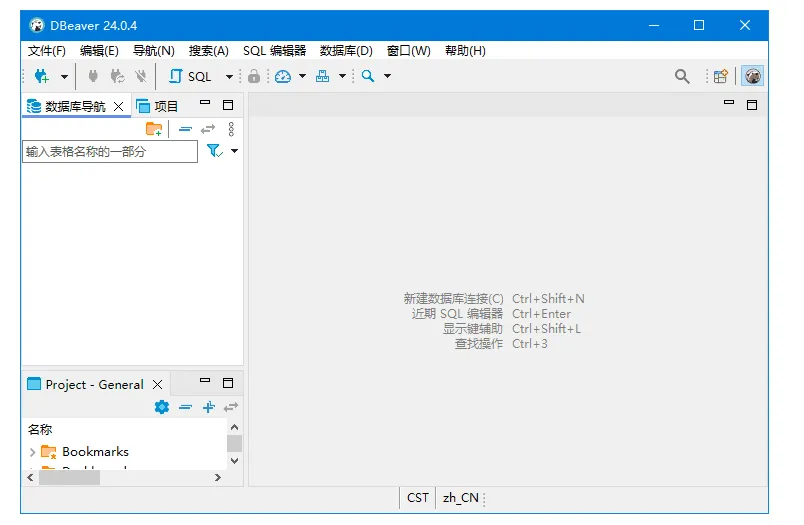
Task: Click project panel scroll down arrow
Action: pyautogui.click(x=235, y=461)
